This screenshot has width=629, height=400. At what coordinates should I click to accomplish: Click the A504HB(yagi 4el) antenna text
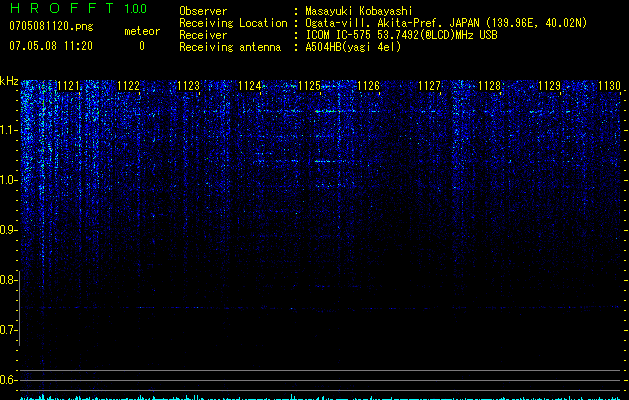353,47
